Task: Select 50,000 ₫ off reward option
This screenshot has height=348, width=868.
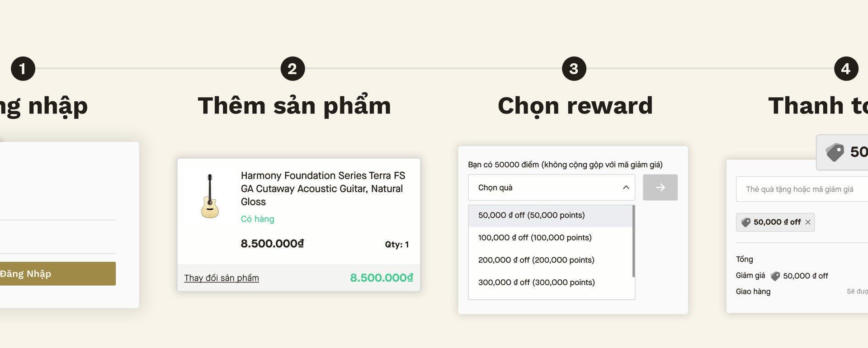Action: click(x=531, y=216)
